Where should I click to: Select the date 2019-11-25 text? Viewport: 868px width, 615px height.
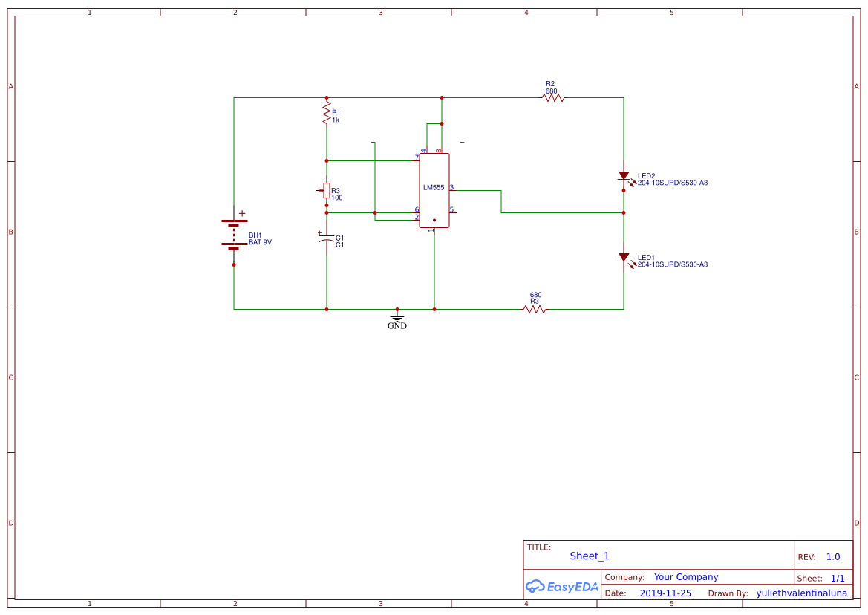666,593
